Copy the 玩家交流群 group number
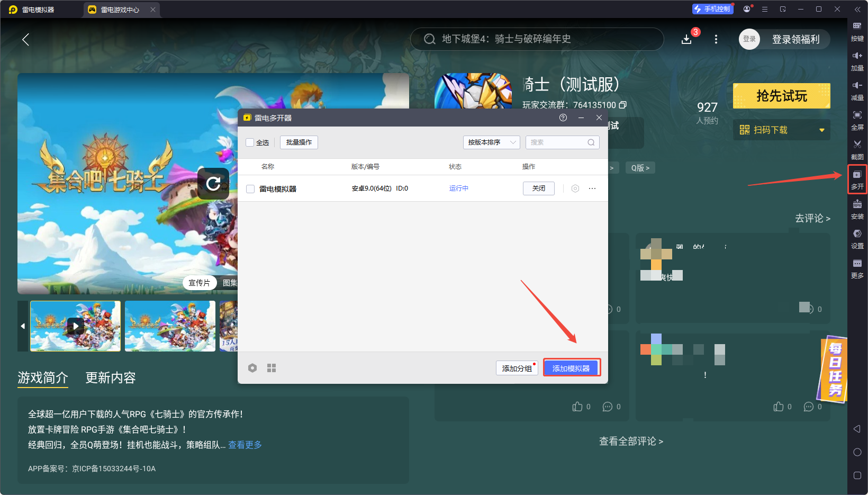The height and width of the screenshot is (495, 868). [623, 105]
